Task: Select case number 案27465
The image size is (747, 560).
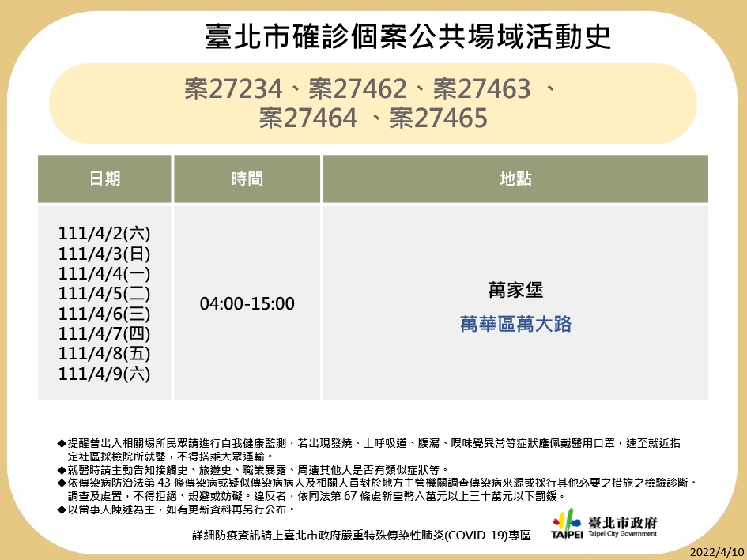Action: pyautogui.click(x=438, y=118)
